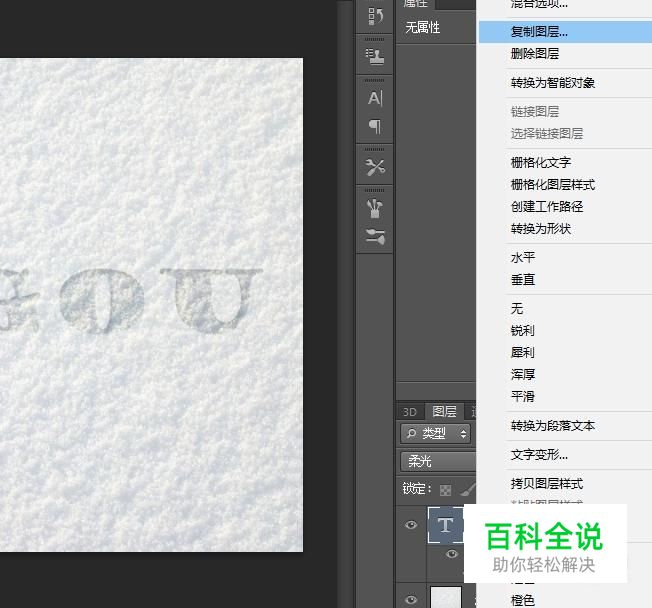
Task: Choose 转换为段落文本 menu entry
Action: point(553,426)
